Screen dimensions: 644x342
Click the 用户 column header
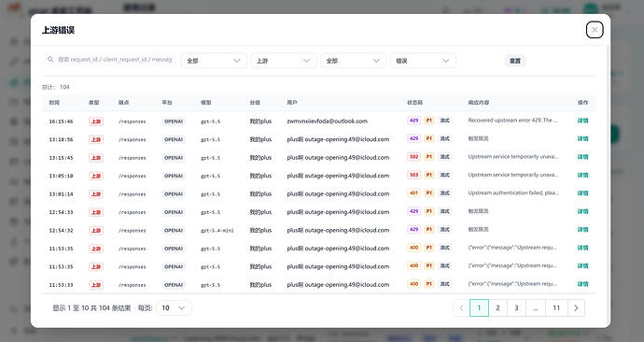pos(292,103)
